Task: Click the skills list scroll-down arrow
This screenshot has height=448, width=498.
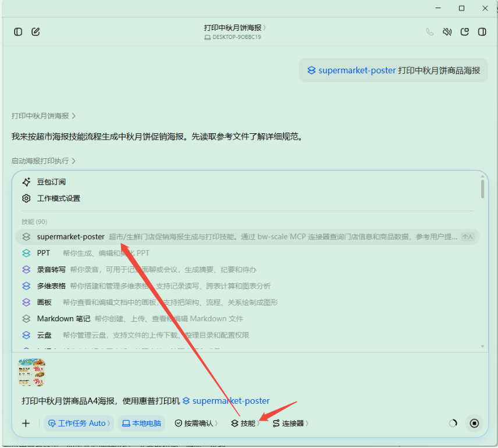Action: pos(482,346)
